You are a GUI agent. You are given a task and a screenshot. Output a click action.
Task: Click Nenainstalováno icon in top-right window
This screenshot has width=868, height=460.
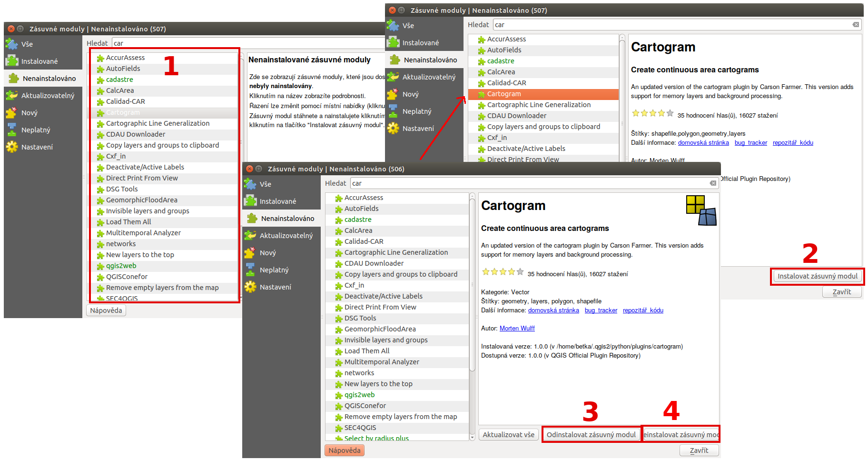[x=394, y=60]
